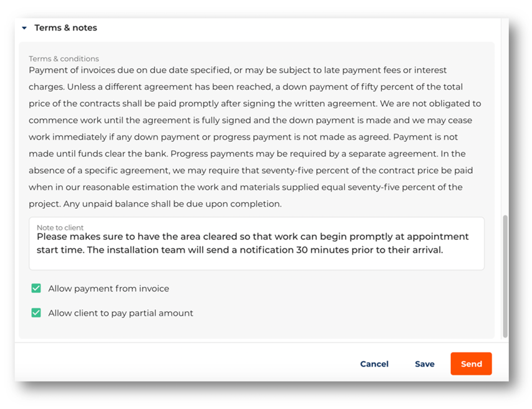
Task: Click the Cancel button
Action: coord(374,363)
